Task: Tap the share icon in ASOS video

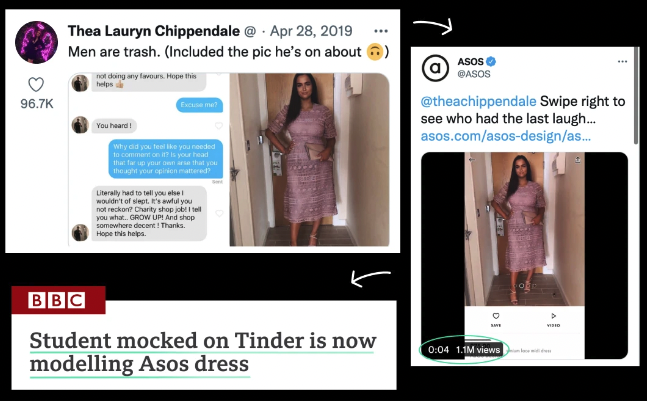Action: (578, 159)
